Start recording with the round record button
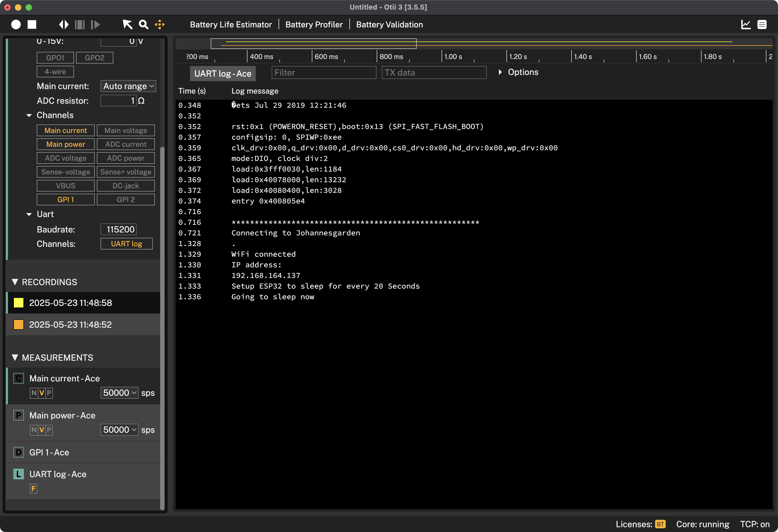Viewport: 778px width, 532px height. click(16, 24)
